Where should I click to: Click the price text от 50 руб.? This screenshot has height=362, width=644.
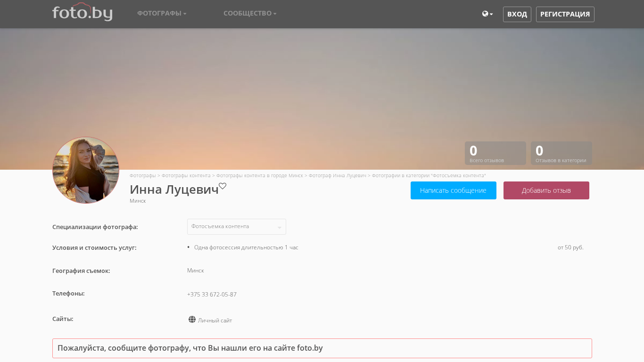[x=570, y=247]
